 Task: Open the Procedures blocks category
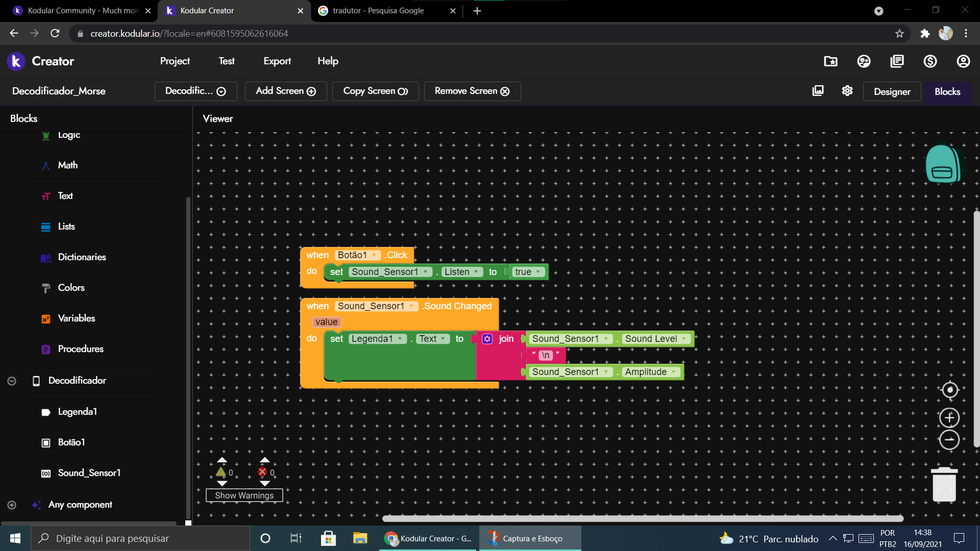click(97, 349)
